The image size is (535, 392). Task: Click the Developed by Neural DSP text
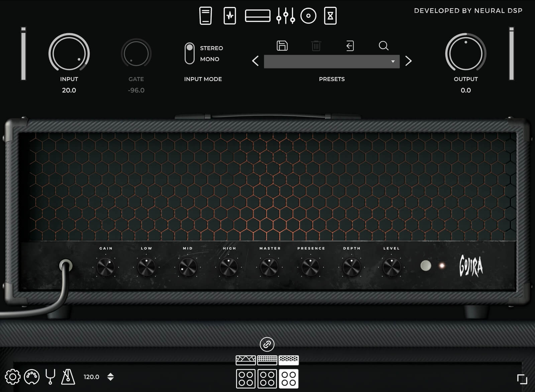click(468, 11)
